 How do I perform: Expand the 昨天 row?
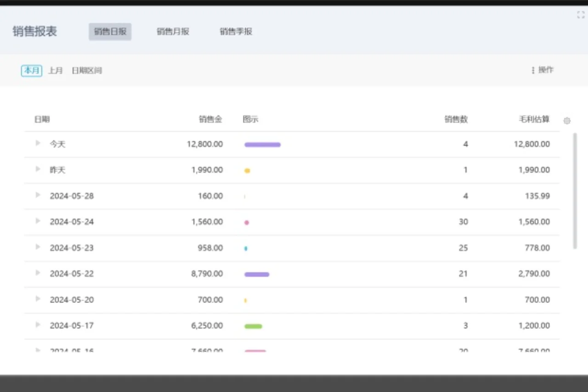(x=38, y=169)
